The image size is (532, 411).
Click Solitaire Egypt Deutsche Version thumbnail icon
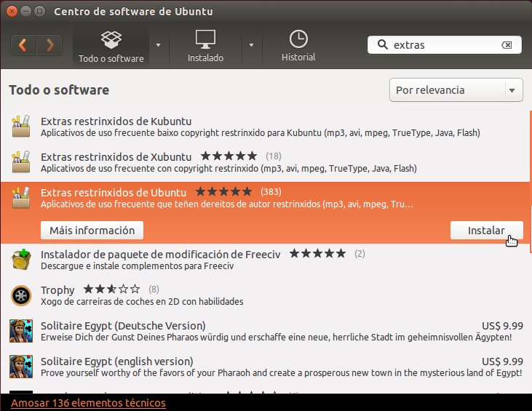pyautogui.click(x=21, y=331)
